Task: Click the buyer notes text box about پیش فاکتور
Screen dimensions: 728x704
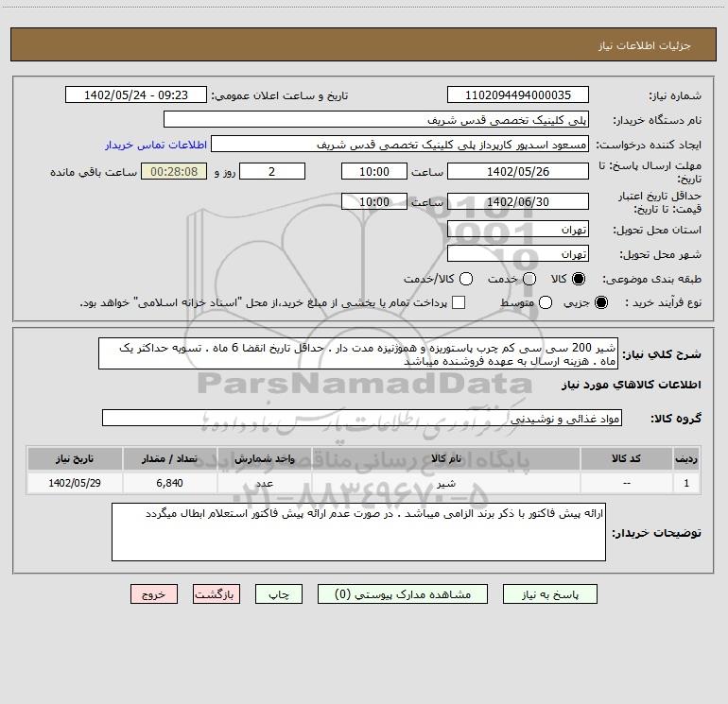Action: [358, 532]
